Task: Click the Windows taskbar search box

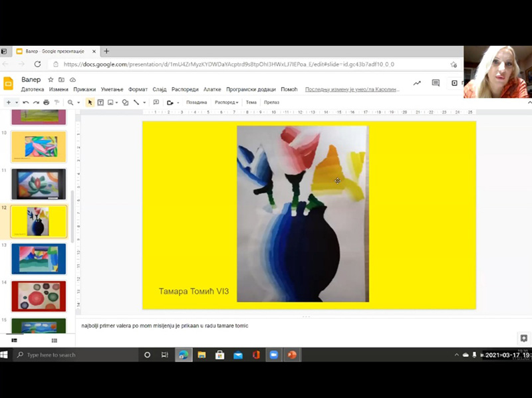Action: coord(75,355)
